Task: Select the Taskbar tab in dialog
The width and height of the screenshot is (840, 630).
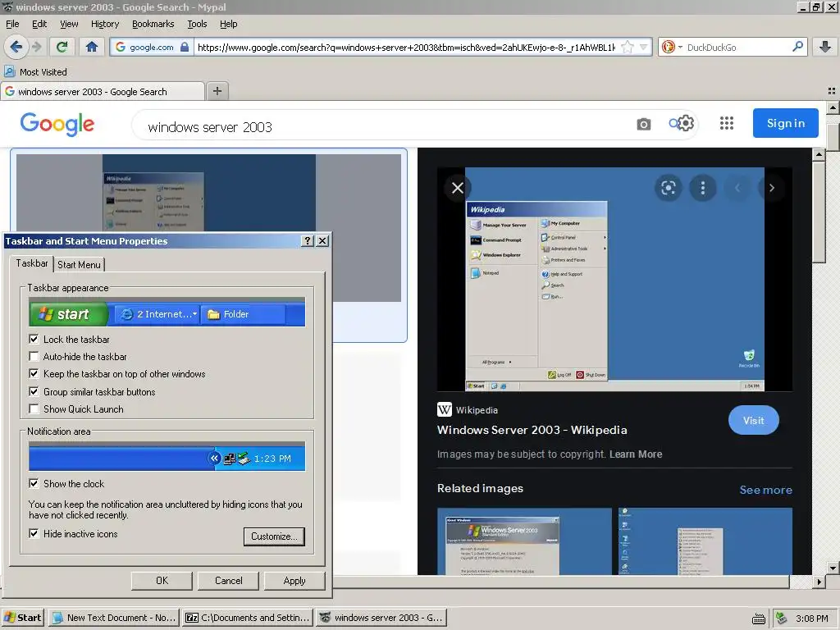Action: (32, 263)
